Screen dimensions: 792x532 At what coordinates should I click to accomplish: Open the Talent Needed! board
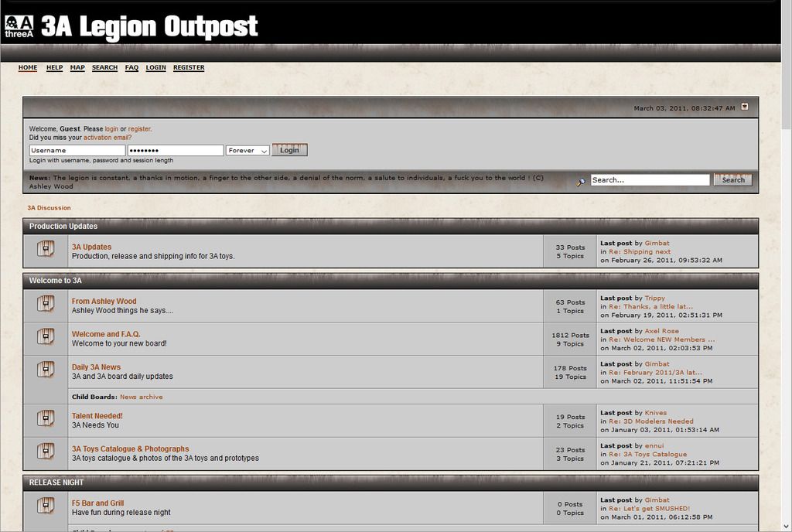[x=97, y=416]
